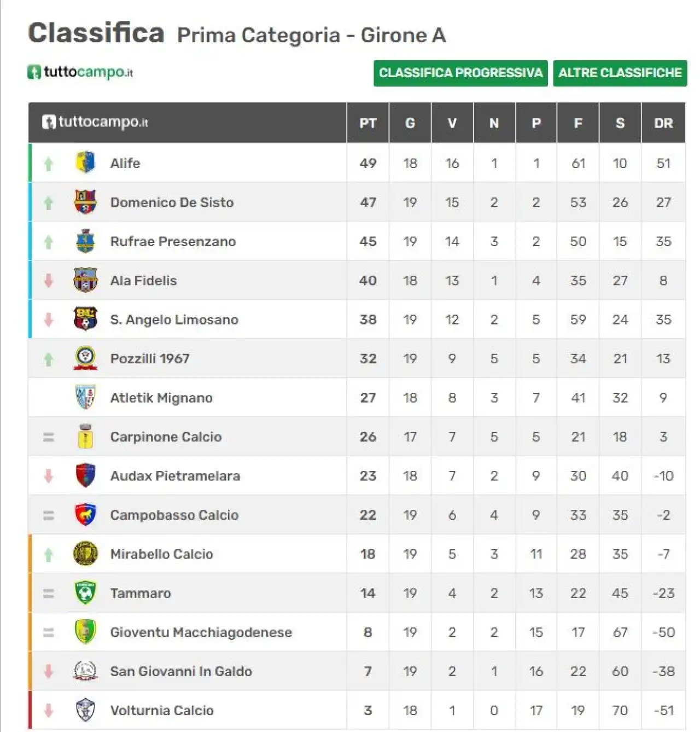
Task: Click the Pozzilli 1967 team logo
Action: click(x=85, y=358)
